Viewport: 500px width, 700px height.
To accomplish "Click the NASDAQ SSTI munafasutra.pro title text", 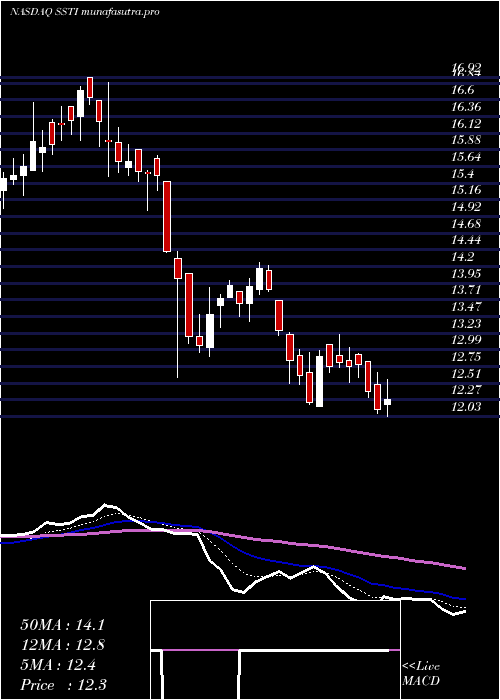I will [x=84, y=12].
